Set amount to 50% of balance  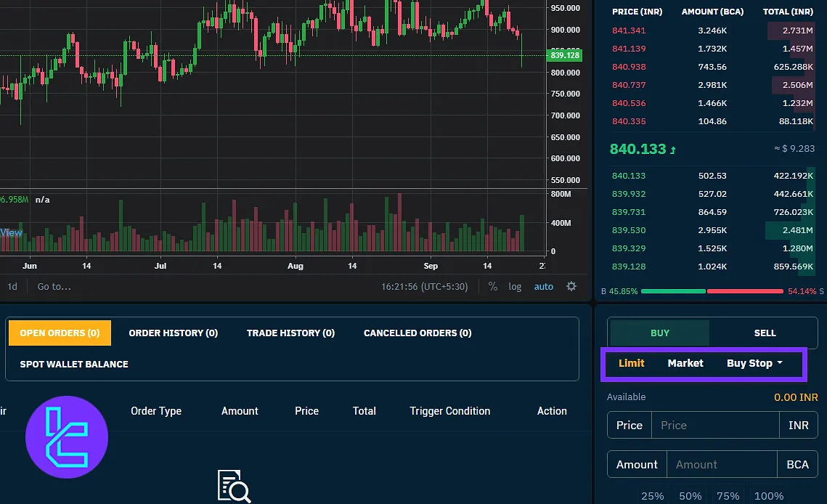(690, 496)
